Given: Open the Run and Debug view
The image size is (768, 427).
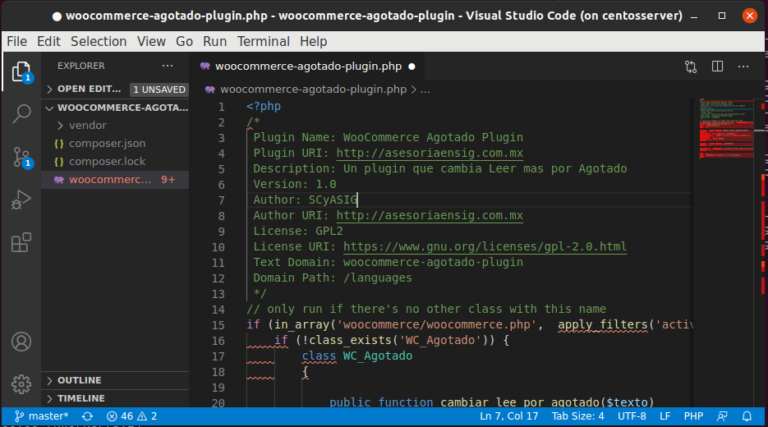Looking at the screenshot, I should tap(21, 200).
